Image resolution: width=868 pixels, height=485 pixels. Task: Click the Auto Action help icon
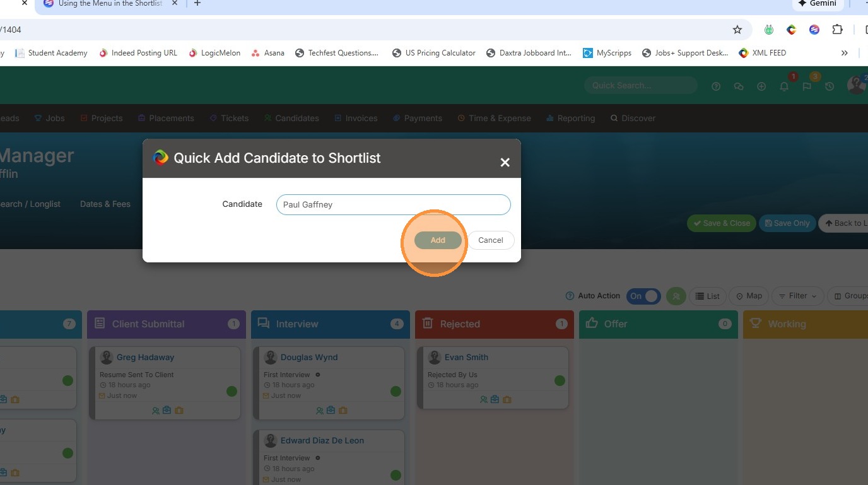570,296
